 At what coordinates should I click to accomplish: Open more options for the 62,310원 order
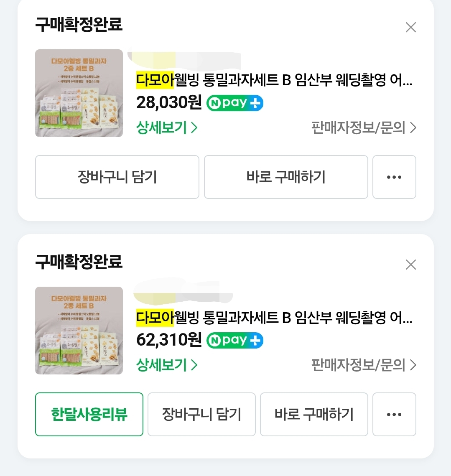tap(394, 415)
